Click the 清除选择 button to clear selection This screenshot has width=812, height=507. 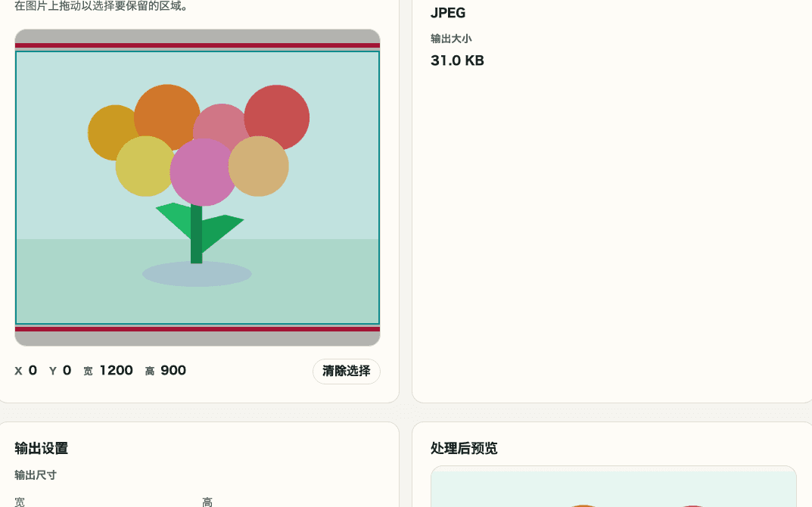346,371
